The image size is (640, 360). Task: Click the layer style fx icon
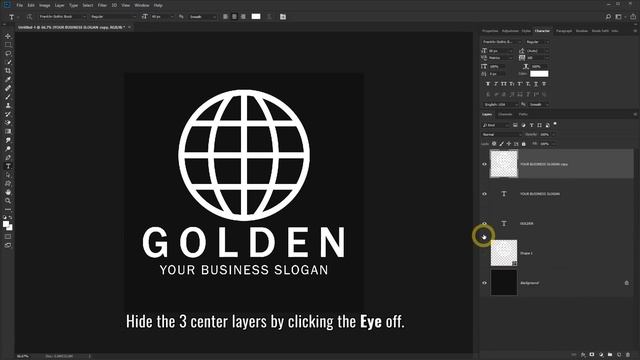pos(583,355)
